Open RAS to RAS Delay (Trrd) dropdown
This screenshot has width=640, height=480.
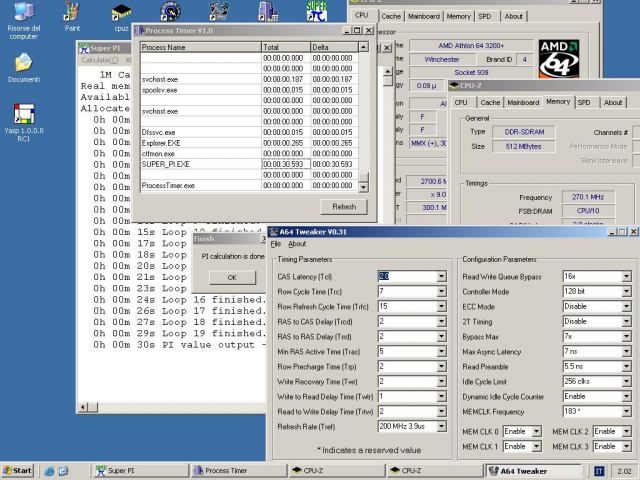441,337
